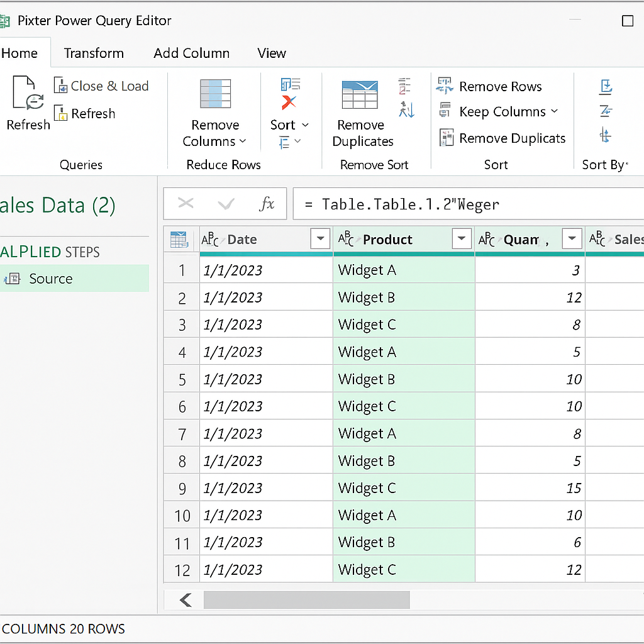Open the Product column filter dropdown

pyautogui.click(x=461, y=238)
